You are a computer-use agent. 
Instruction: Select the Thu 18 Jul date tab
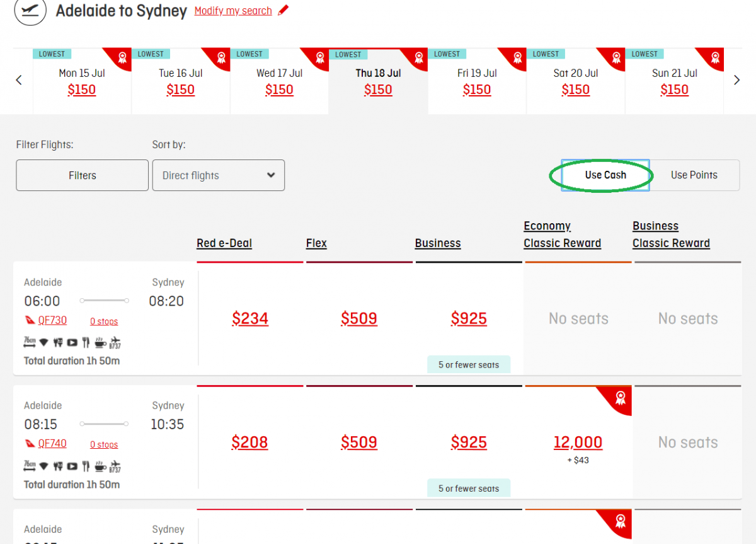pos(378,81)
